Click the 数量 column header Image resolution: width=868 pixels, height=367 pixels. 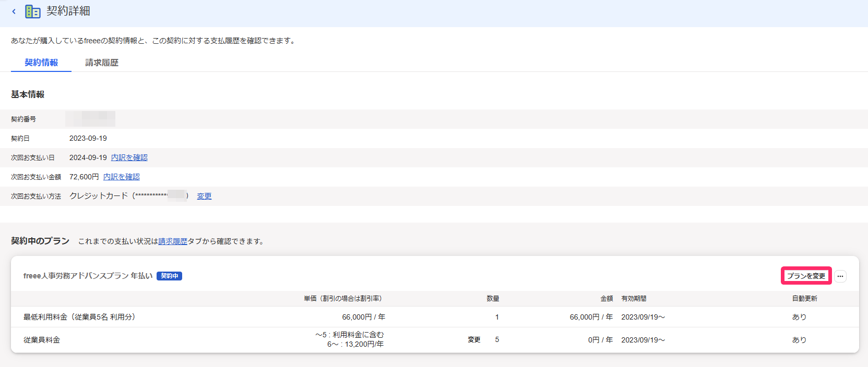click(x=493, y=299)
